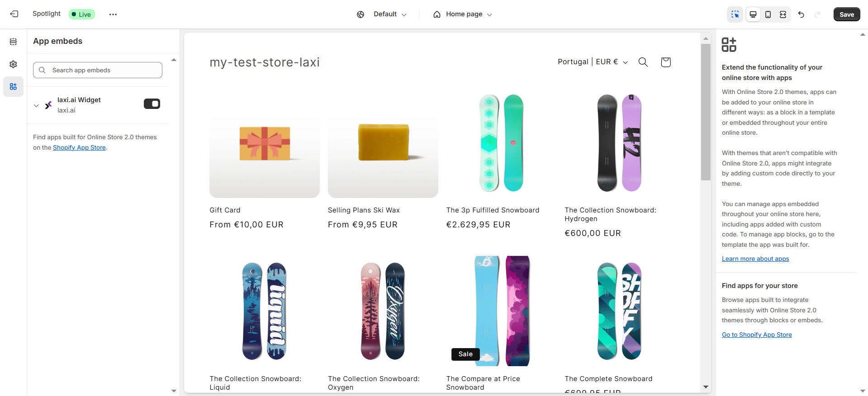Open the cart in the store preview

pos(665,62)
